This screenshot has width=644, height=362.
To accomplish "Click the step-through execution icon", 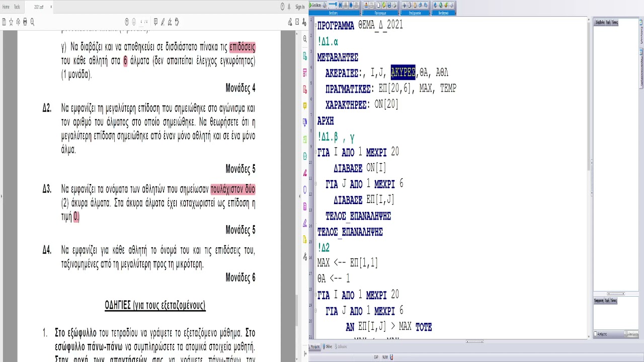I will click(x=341, y=5).
